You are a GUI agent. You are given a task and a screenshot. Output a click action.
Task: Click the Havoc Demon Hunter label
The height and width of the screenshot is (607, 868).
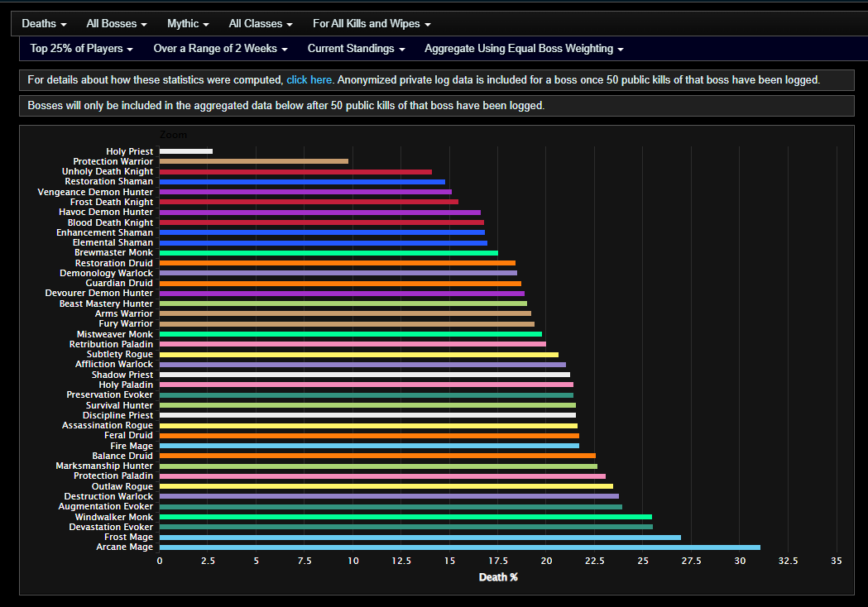tap(106, 212)
